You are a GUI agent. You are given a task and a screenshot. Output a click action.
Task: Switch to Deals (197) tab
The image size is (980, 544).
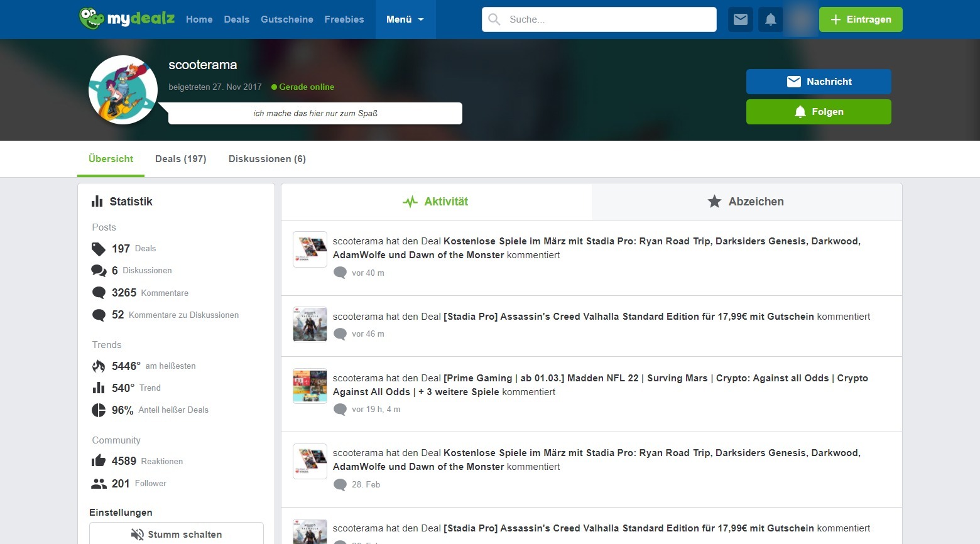tap(181, 159)
